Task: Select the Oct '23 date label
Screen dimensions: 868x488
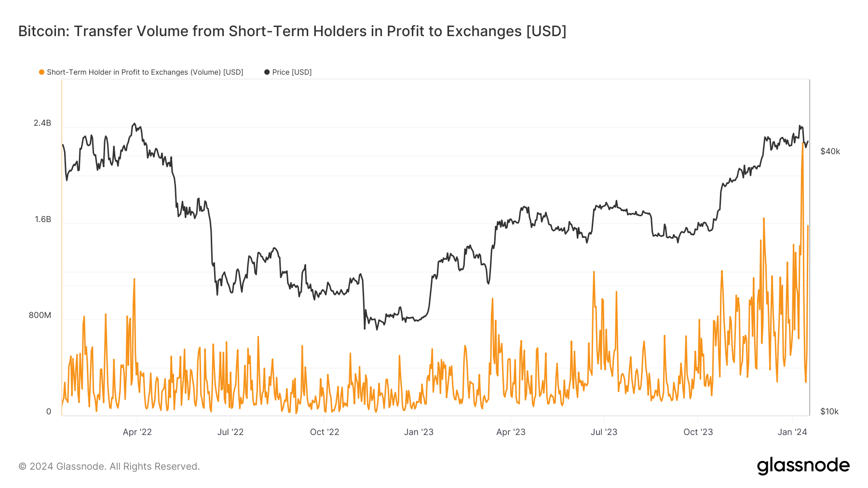Action: (698, 432)
